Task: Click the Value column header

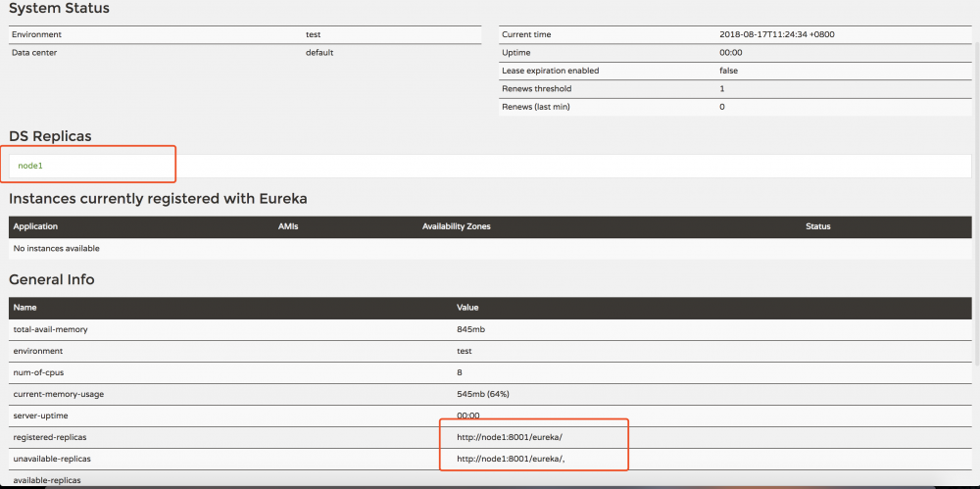Action: click(x=467, y=308)
